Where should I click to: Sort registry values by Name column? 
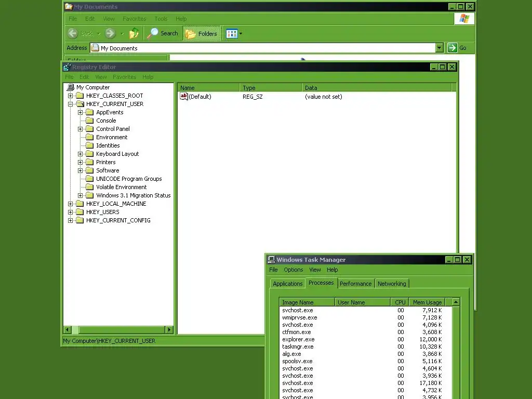[208, 87]
